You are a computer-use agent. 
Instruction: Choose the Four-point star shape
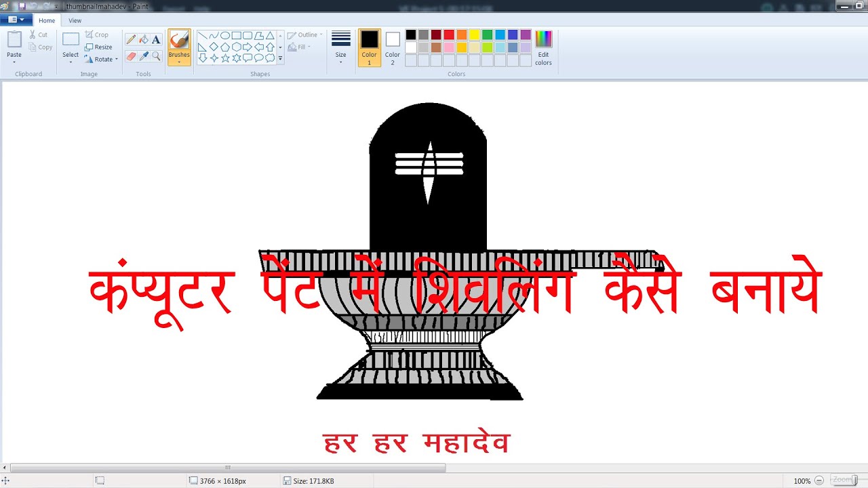tap(214, 58)
